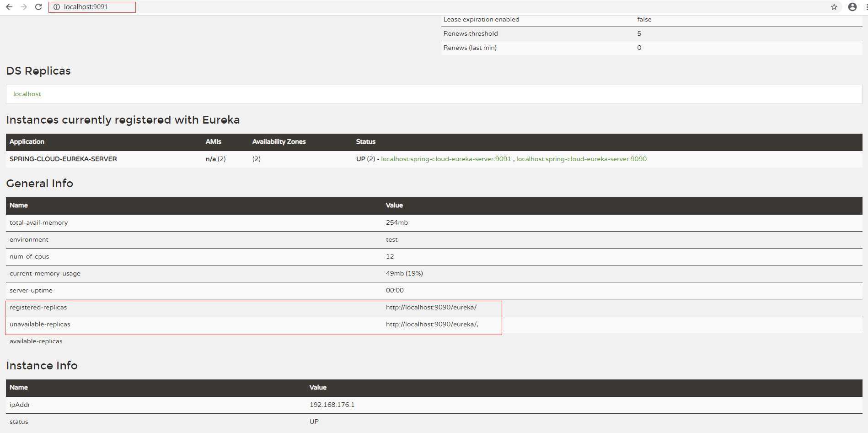Screen dimensions: 868x433
Task: Select the n/a (2) AMIs cell
Action: coord(216,159)
